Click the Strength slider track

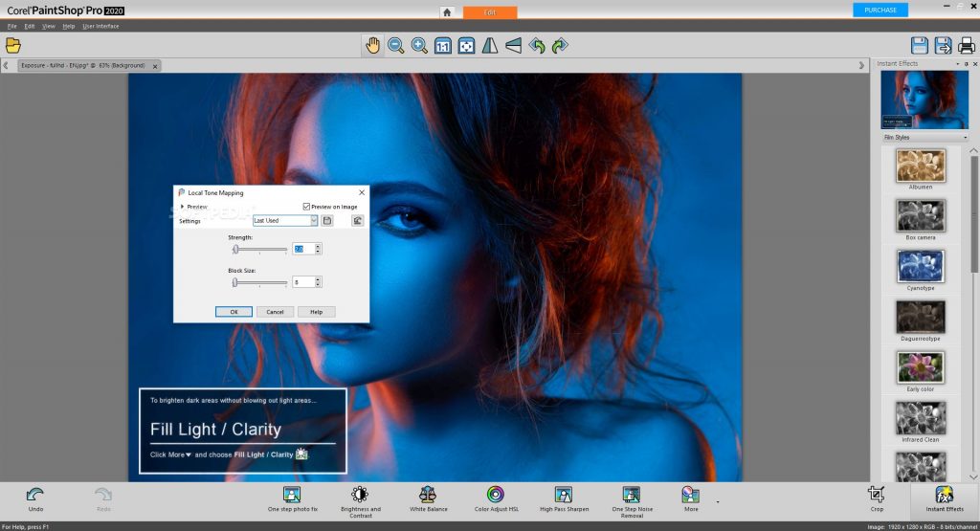(260, 249)
